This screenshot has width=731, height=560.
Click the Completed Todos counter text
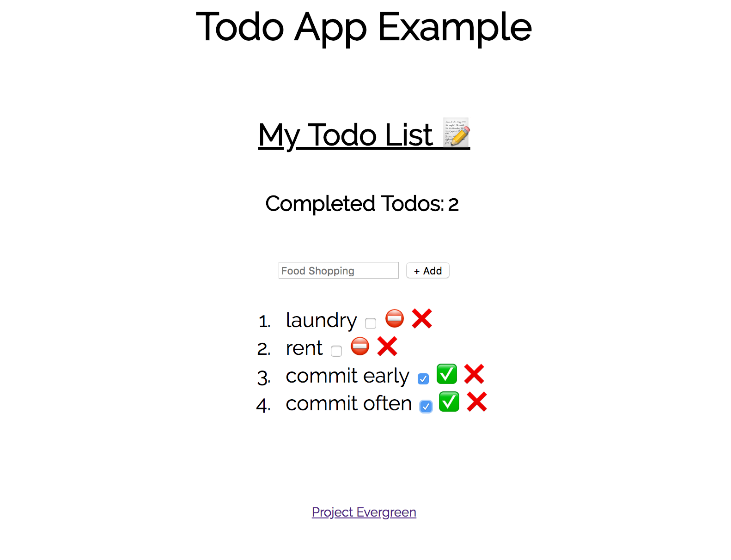(x=362, y=203)
